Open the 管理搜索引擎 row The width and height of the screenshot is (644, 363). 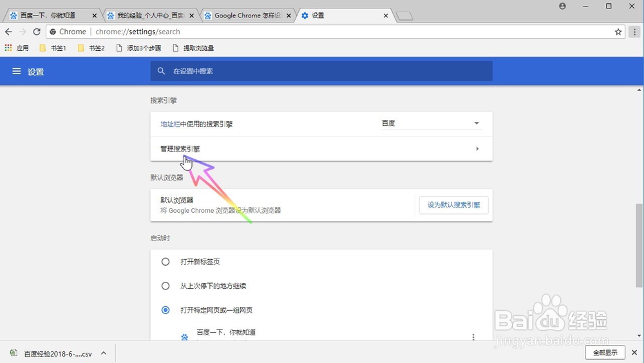pyautogui.click(x=321, y=149)
